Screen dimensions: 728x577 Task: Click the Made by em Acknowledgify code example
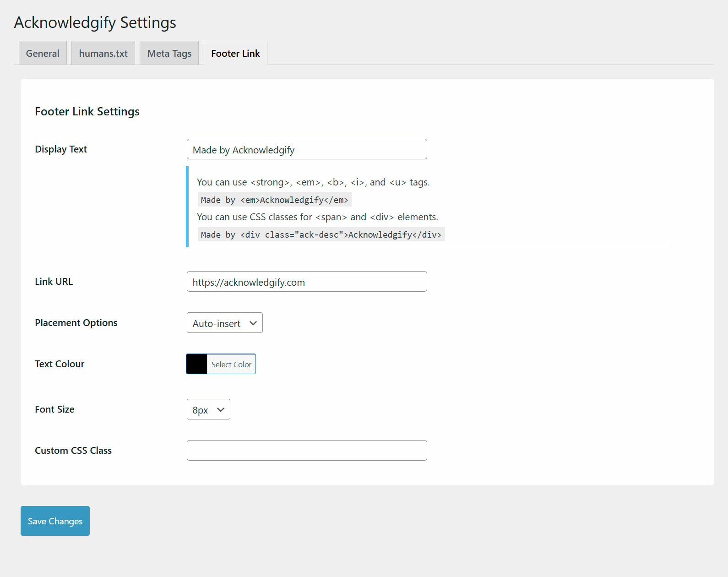coord(274,200)
